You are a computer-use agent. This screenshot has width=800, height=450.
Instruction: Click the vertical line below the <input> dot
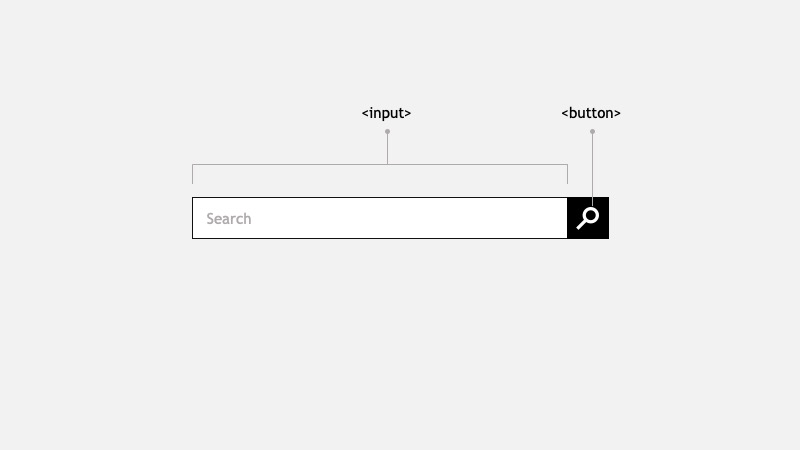click(x=387, y=149)
